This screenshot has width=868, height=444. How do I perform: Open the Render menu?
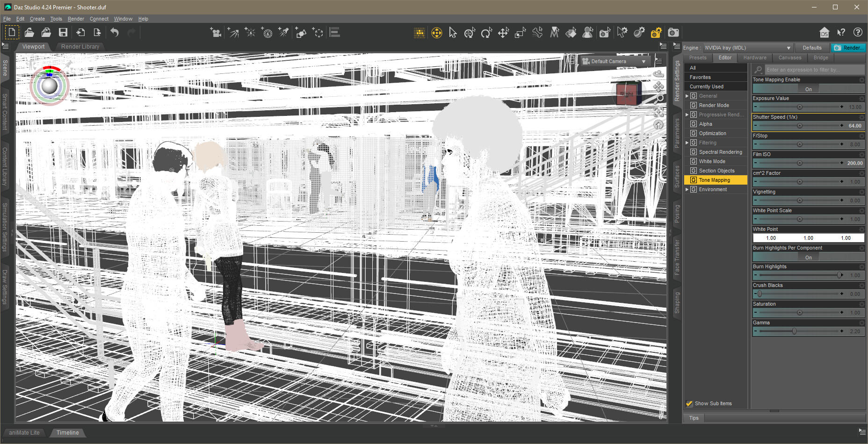pos(76,19)
